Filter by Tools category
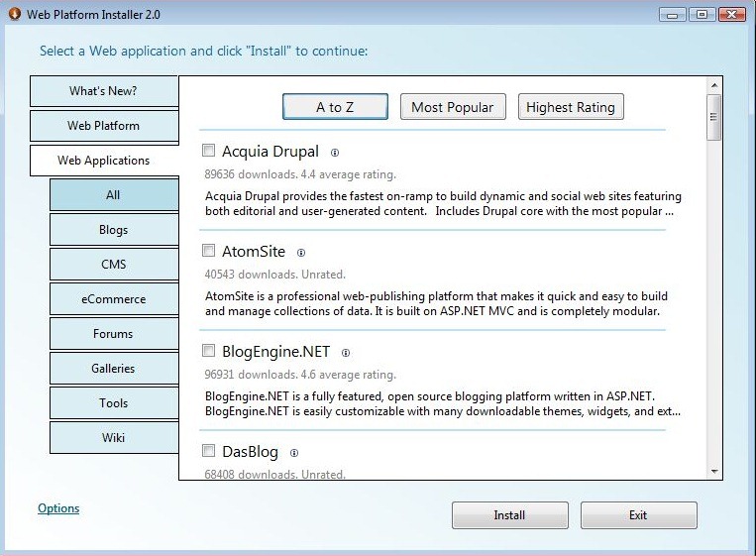The width and height of the screenshot is (756, 556). (x=114, y=403)
